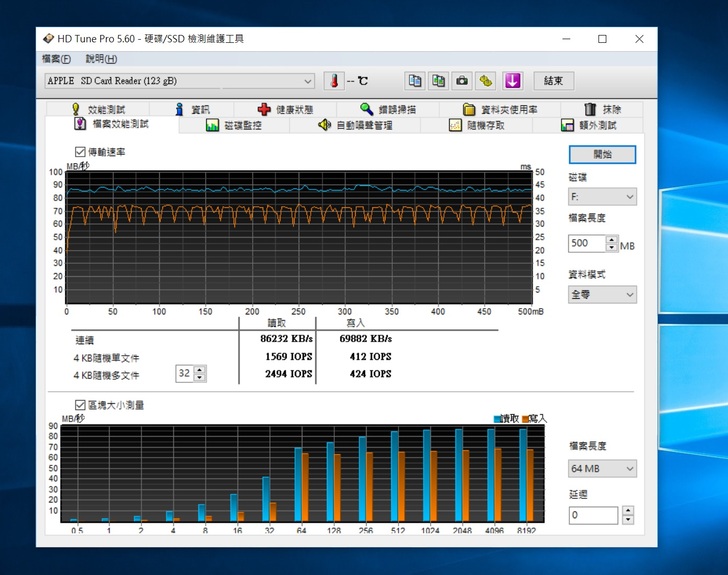This screenshot has height=575, width=728.
Task: Expand the 資料模式 dropdown showing 全零
Action: point(602,294)
